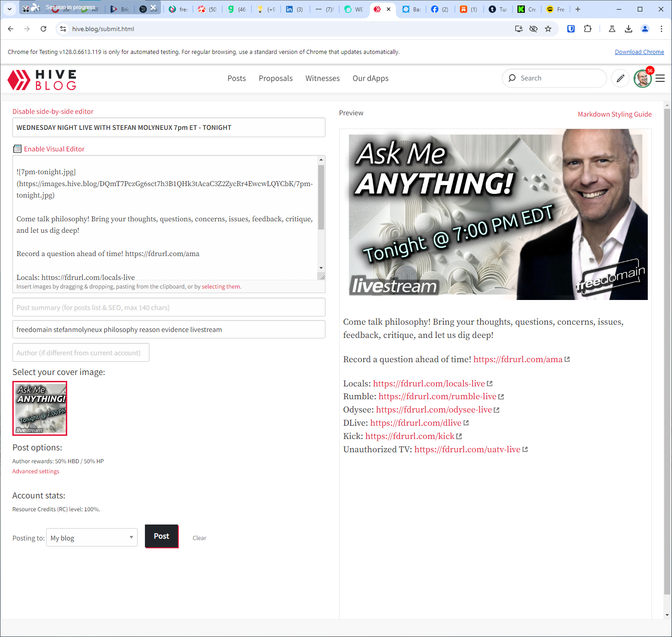The width and height of the screenshot is (672, 637).
Task: Open the fdrurl.com/uatv-live preview link
Action: 467,450
